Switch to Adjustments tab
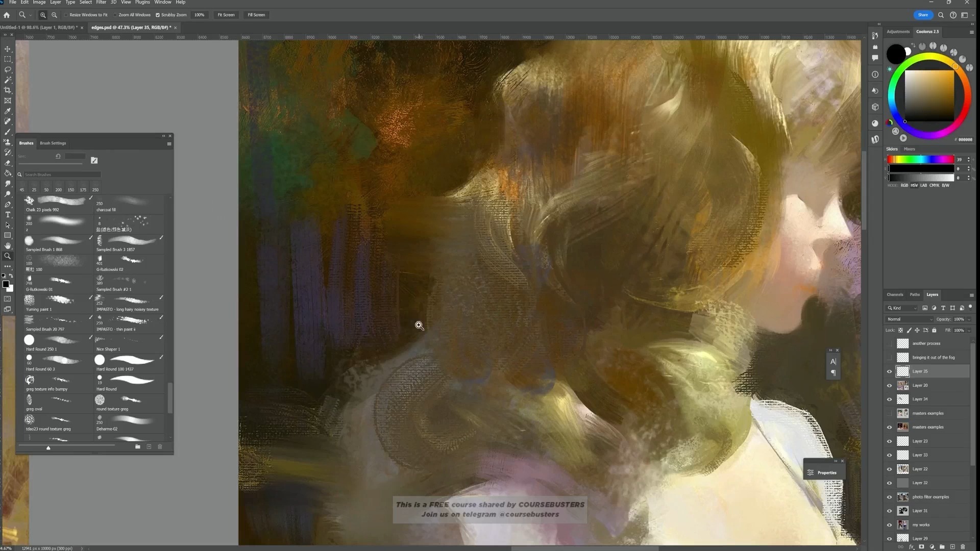The height and width of the screenshot is (551, 980). tap(898, 32)
